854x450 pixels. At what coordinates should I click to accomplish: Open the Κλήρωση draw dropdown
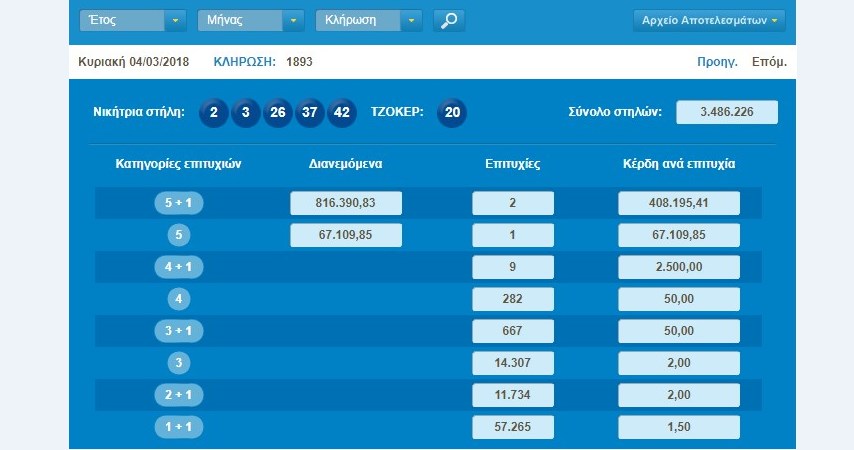(x=369, y=21)
